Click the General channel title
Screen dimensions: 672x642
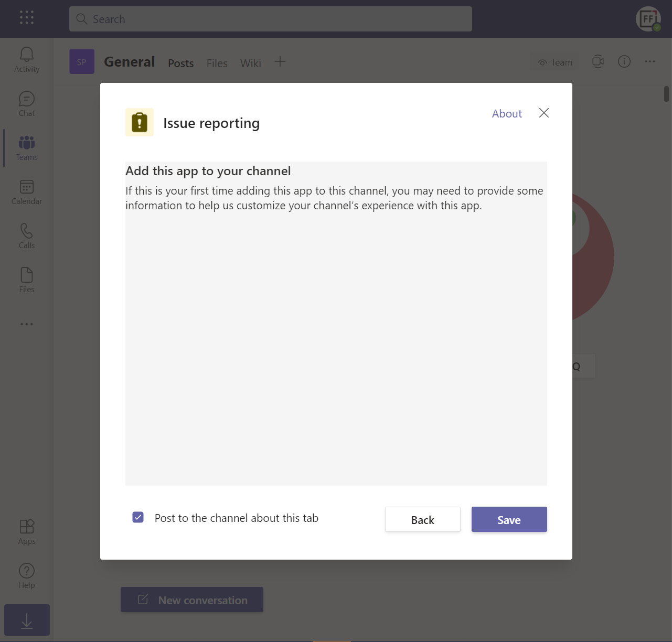(130, 62)
